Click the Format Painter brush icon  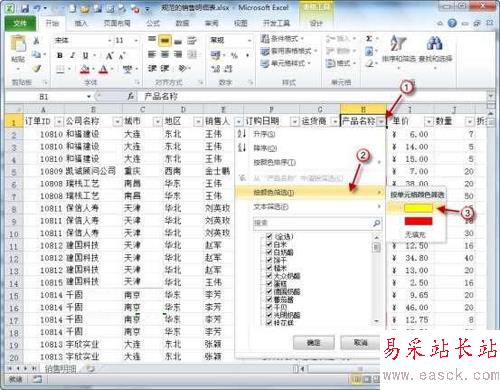tap(37, 68)
